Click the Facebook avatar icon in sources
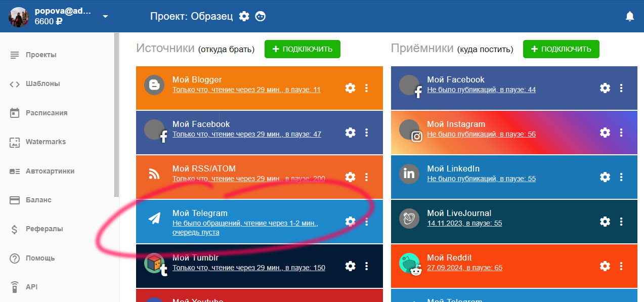 tap(155, 131)
